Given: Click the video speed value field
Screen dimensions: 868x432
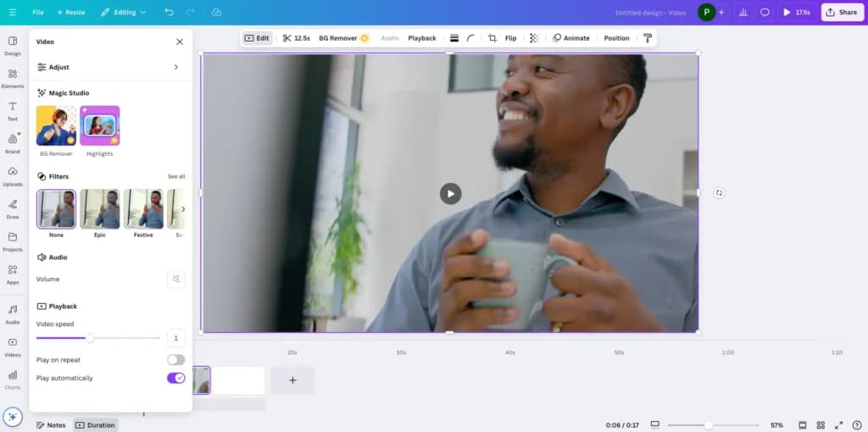Looking at the screenshot, I should pos(176,338).
